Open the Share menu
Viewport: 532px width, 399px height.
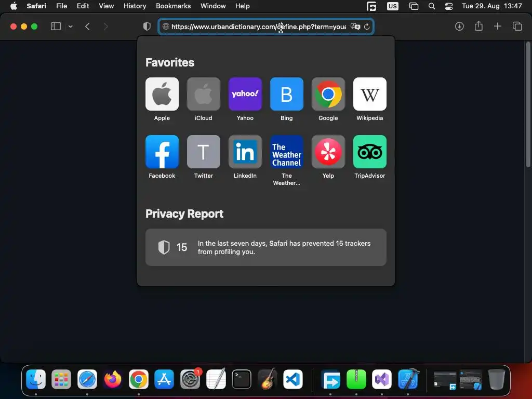478,26
